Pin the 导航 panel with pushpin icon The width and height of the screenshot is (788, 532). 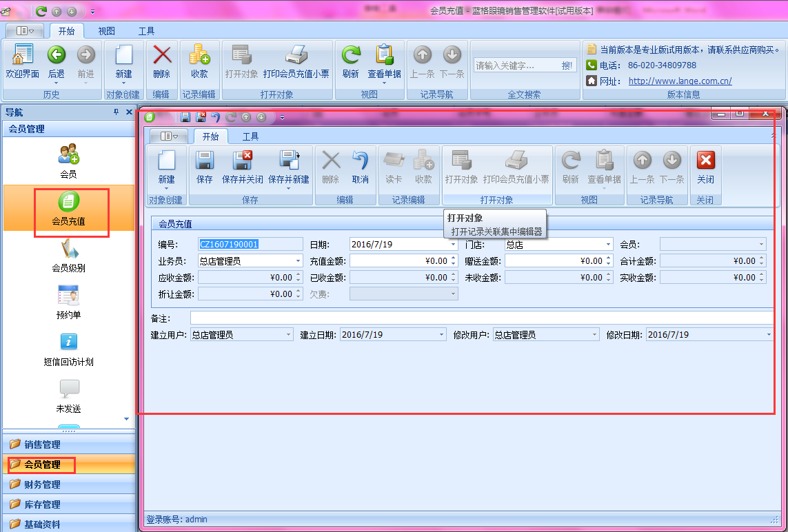[116, 112]
